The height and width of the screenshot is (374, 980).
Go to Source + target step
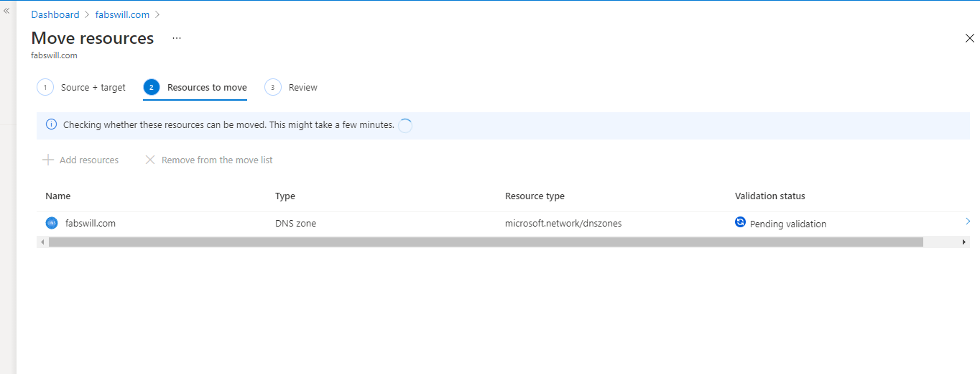tap(81, 88)
